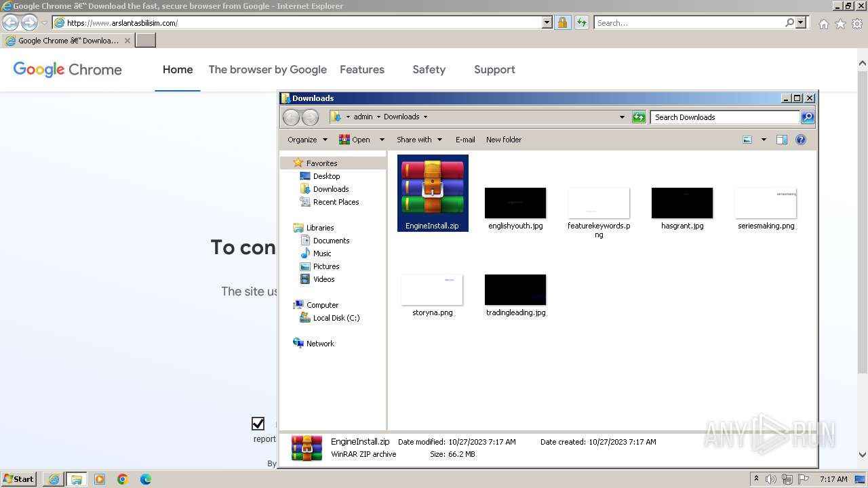Open the Features tab on Chrome page
The image size is (868, 488).
click(x=362, y=69)
